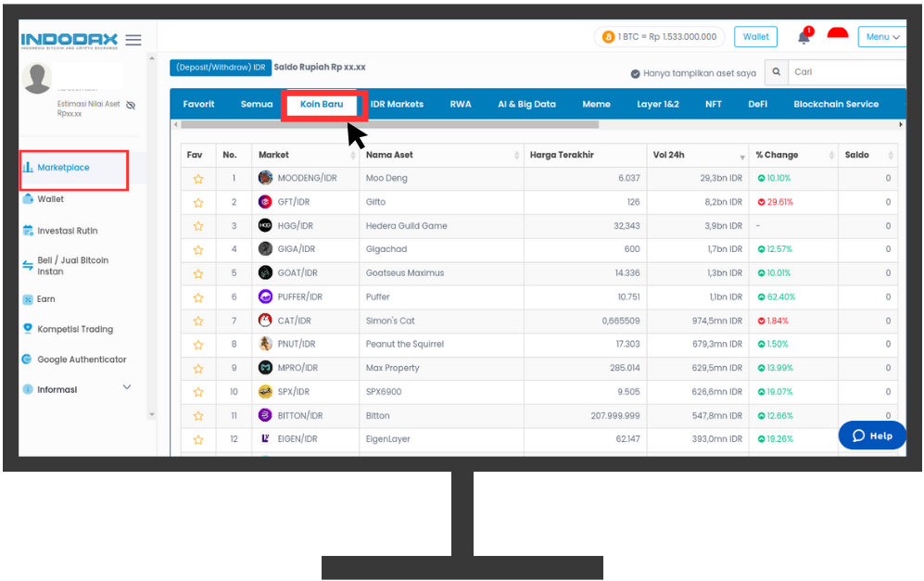Switch to the Semua tab
This screenshot has height=581, width=924.
(x=257, y=105)
